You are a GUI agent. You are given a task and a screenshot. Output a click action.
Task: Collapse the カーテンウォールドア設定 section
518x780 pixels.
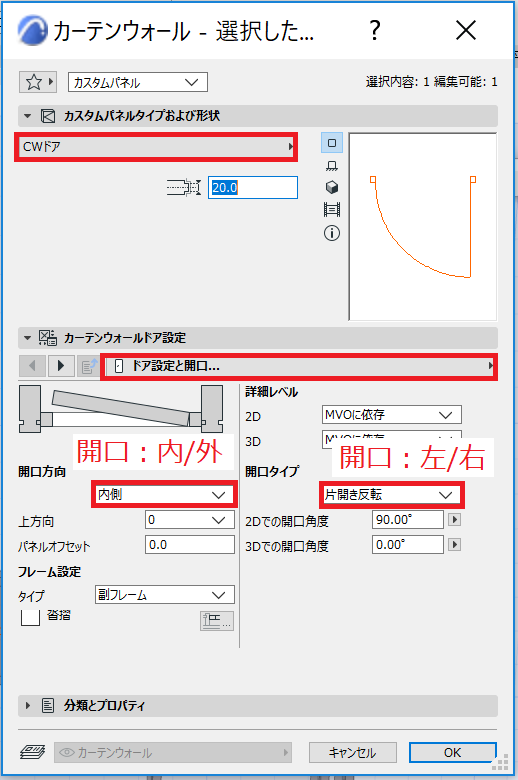pyautogui.click(x=27, y=338)
